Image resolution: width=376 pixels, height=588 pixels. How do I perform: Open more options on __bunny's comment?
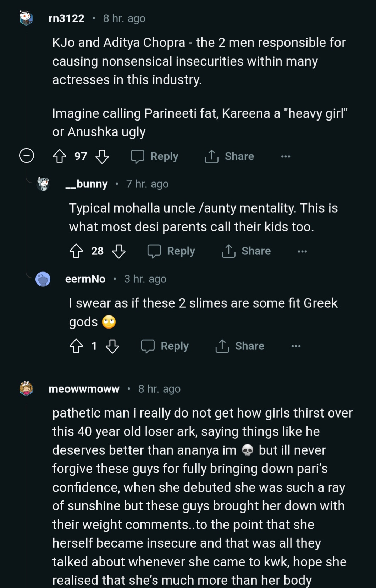point(302,251)
